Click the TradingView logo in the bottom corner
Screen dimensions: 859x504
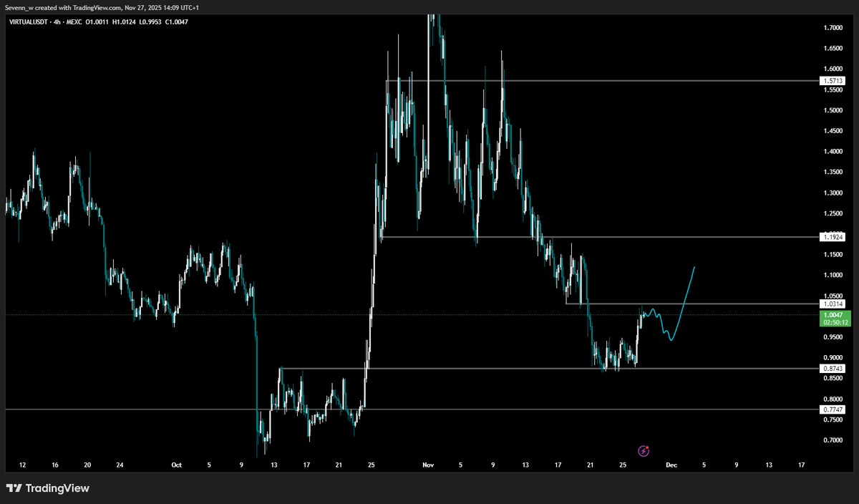[x=49, y=488]
